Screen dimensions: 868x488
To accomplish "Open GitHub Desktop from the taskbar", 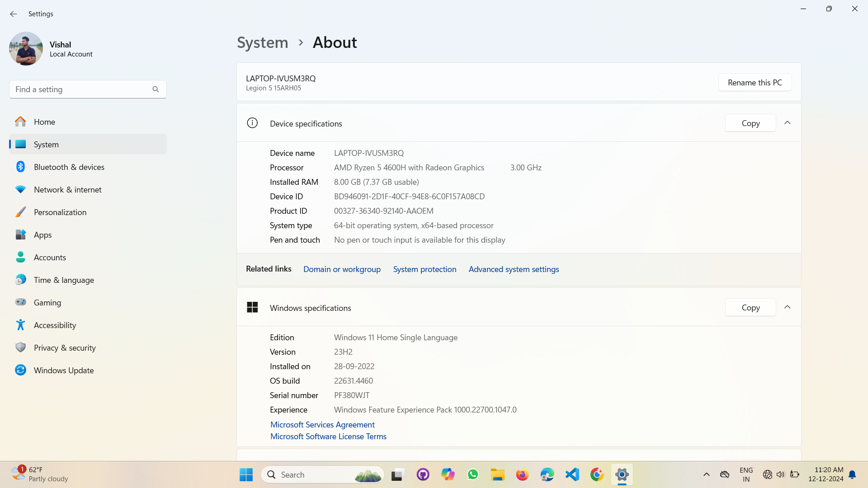I will point(423,474).
